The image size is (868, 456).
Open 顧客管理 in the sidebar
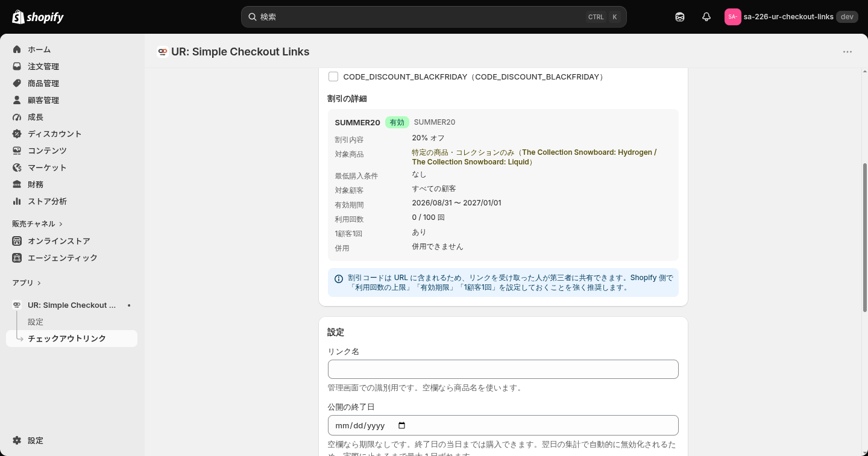[72, 100]
